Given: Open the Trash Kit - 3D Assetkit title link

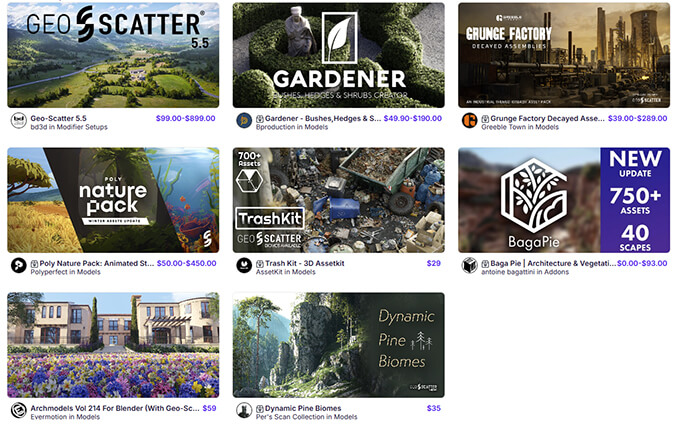Looking at the screenshot, I should pos(304,263).
